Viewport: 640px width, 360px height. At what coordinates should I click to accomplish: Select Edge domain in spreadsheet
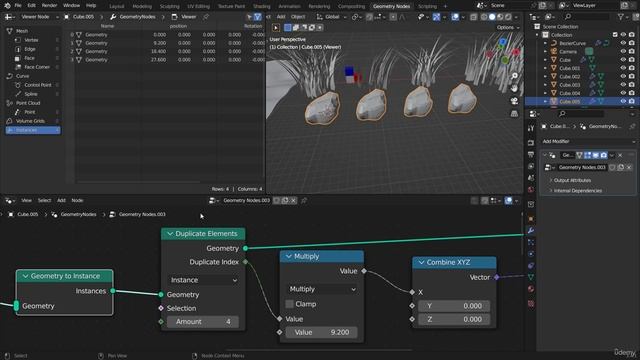(x=30, y=49)
